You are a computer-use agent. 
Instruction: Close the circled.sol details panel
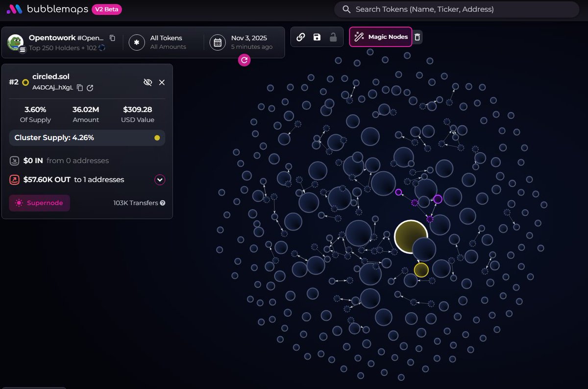(162, 82)
